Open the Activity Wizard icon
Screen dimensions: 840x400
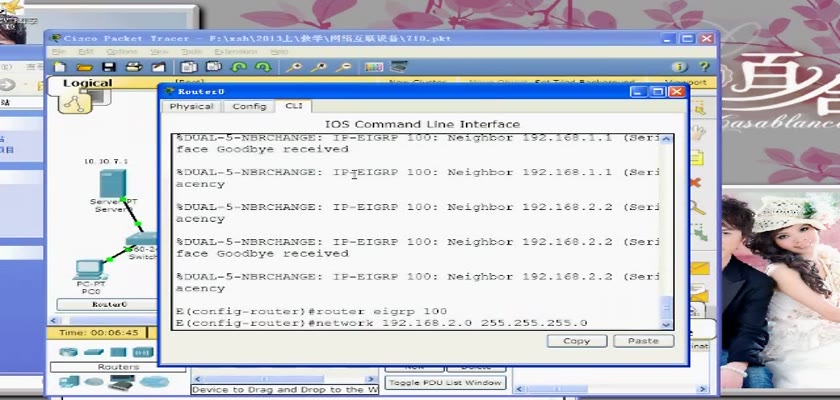tap(159, 67)
